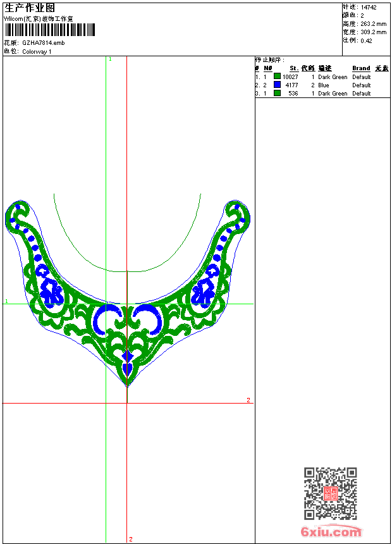Open the 6xiu.com watermark link
The image size is (392, 544).
(331, 532)
